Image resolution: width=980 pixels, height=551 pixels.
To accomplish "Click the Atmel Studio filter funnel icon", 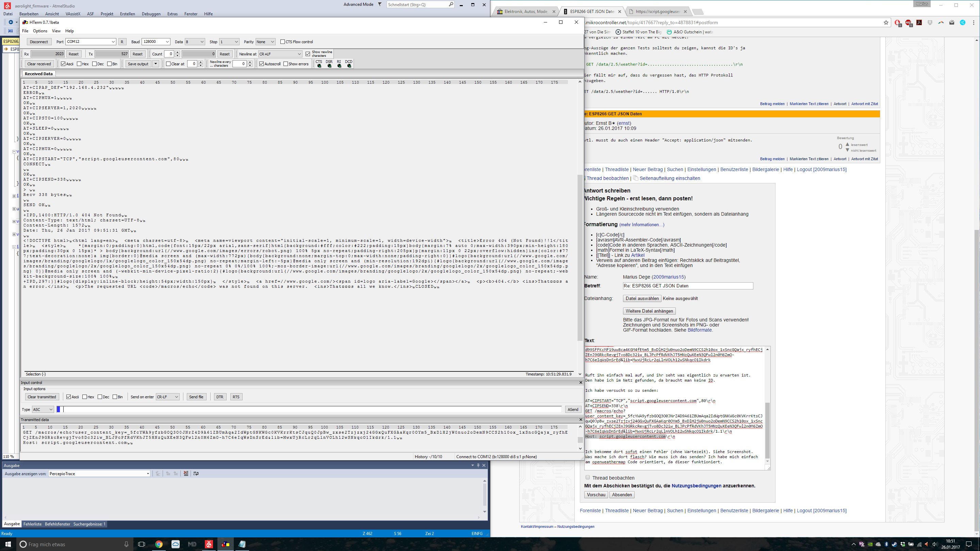I will coord(379,4).
